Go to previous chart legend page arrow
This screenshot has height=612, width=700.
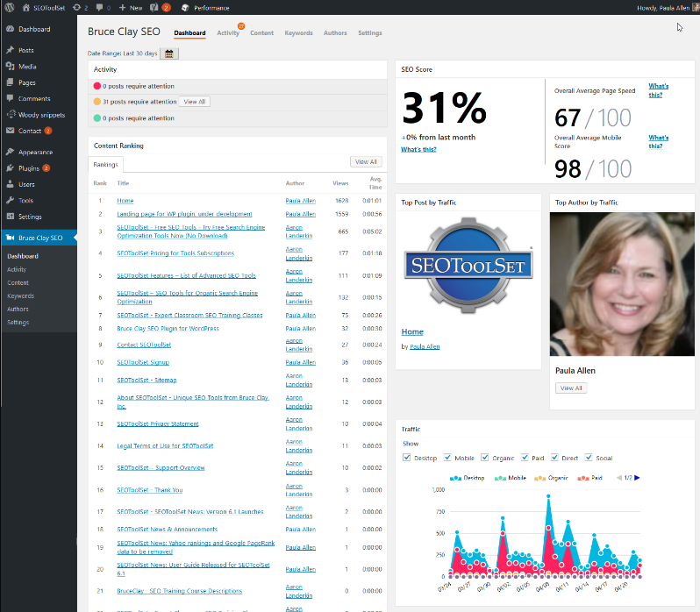pyautogui.click(x=619, y=478)
